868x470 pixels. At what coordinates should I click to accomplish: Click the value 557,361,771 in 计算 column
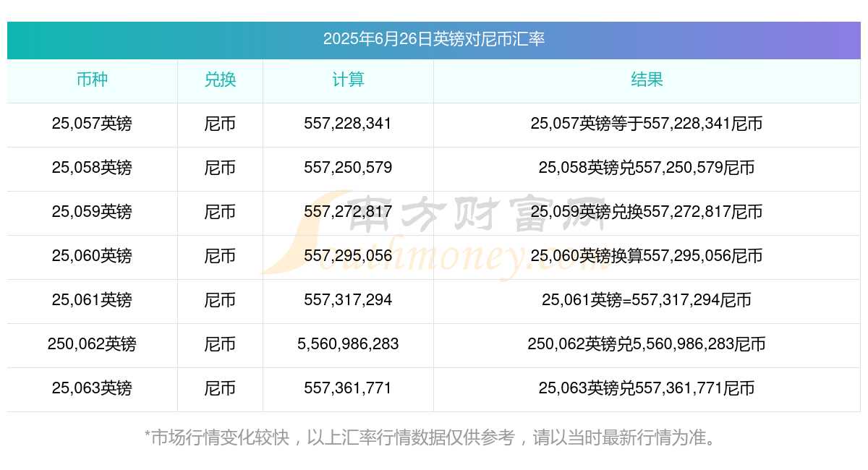(x=348, y=388)
